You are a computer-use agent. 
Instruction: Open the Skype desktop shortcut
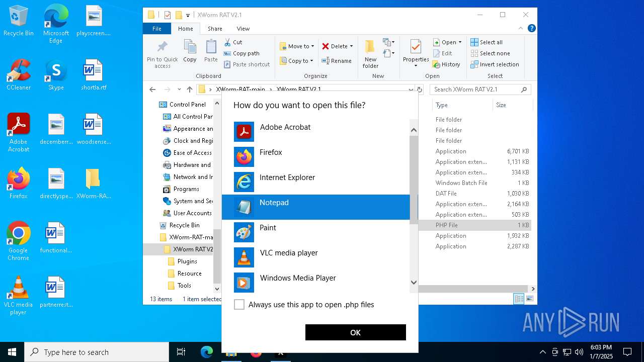tap(56, 74)
